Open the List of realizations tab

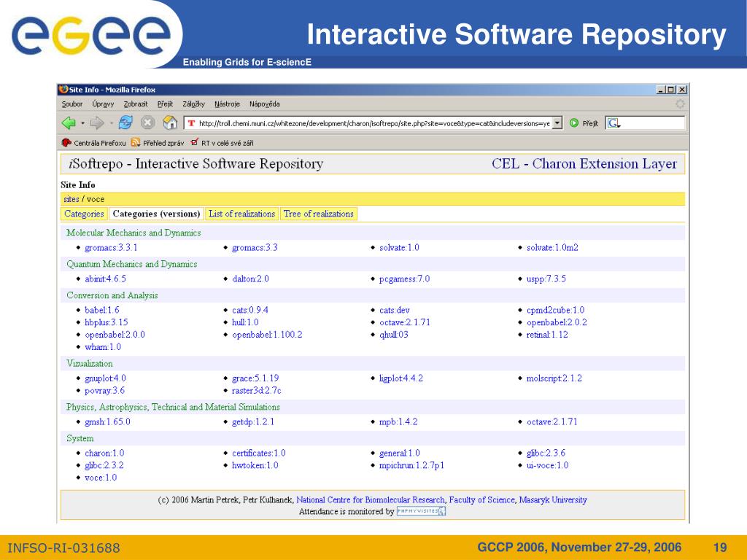coord(241,214)
